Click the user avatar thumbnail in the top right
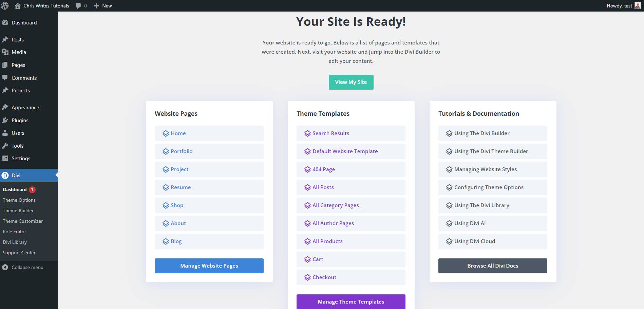The width and height of the screenshot is (644, 309). (638, 5)
